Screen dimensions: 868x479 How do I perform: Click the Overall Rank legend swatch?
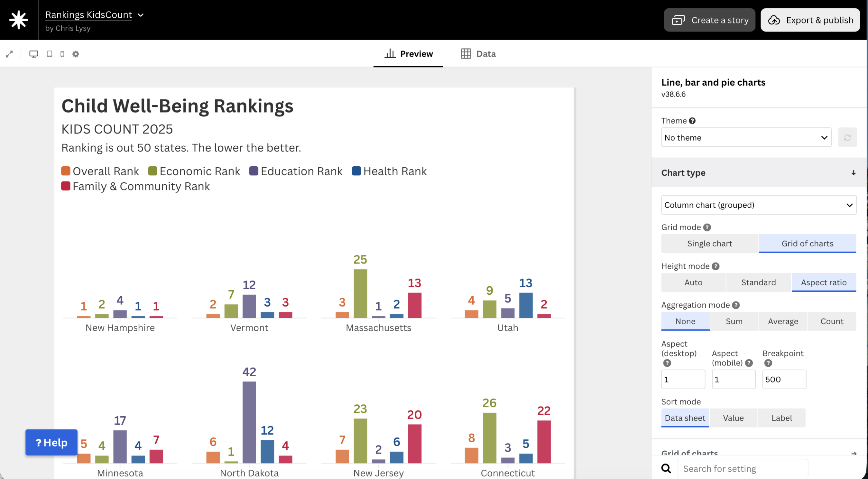66,171
